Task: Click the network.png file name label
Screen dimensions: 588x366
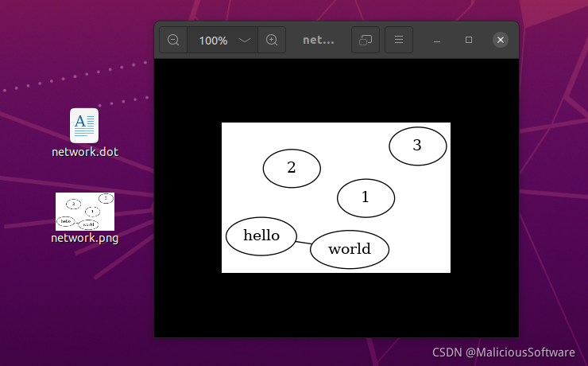Action: [x=85, y=238]
